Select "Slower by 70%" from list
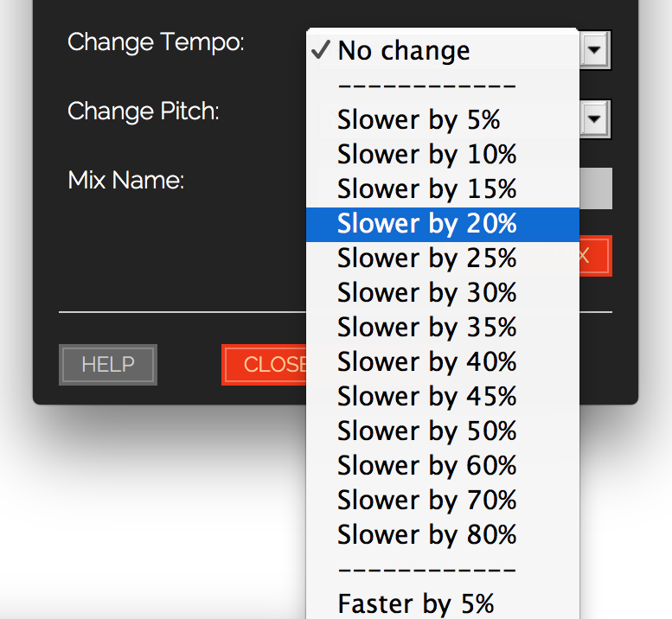This screenshot has height=619, width=672. 426,500
